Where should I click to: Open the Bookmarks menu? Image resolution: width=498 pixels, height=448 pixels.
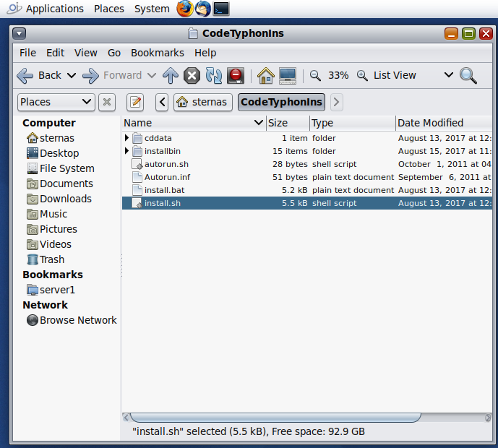(x=158, y=53)
